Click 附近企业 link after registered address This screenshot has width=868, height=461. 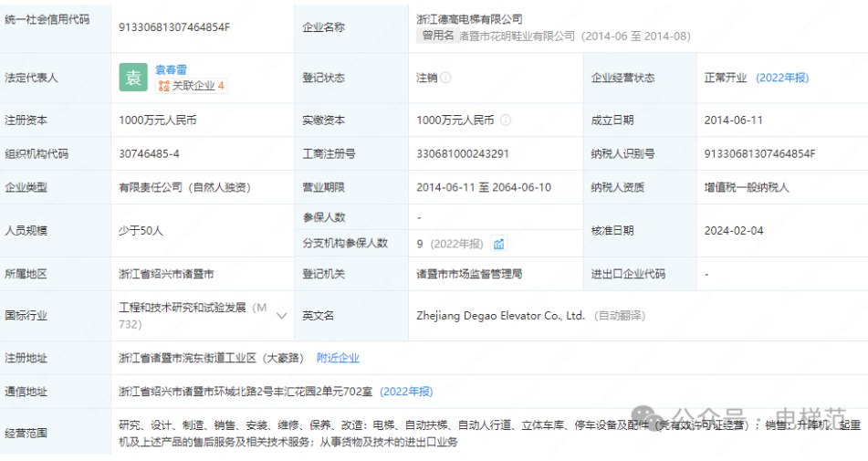338,358
